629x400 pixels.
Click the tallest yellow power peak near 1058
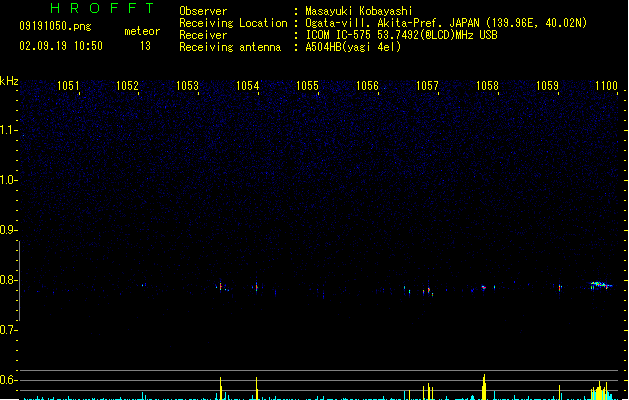(484, 387)
